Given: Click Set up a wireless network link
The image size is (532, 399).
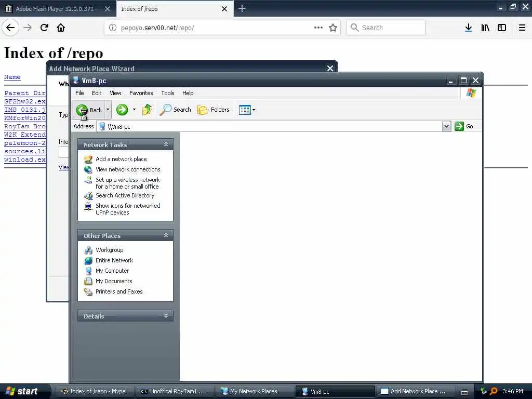Looking at the screenshot, I should click(x=128, y=183).
